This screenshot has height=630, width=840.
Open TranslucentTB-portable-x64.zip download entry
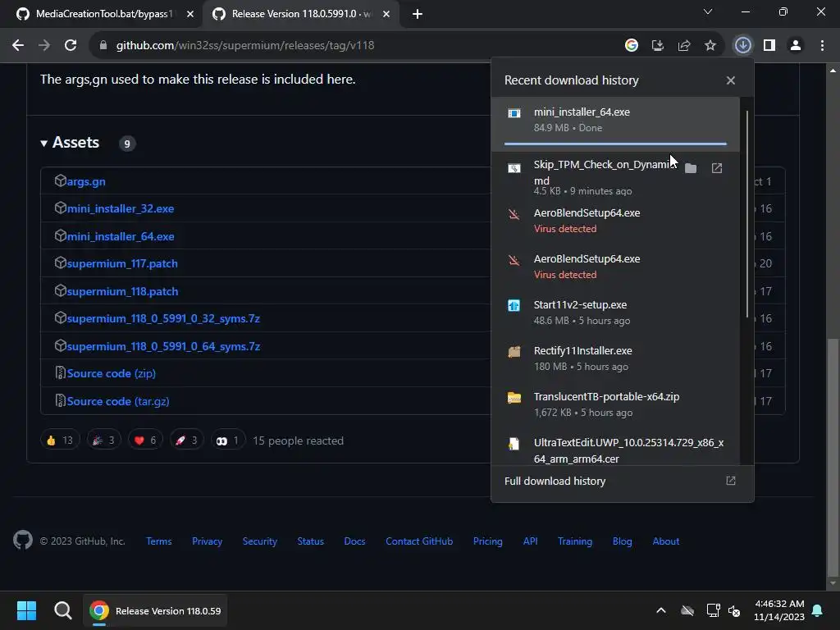(x=615, y=404)
